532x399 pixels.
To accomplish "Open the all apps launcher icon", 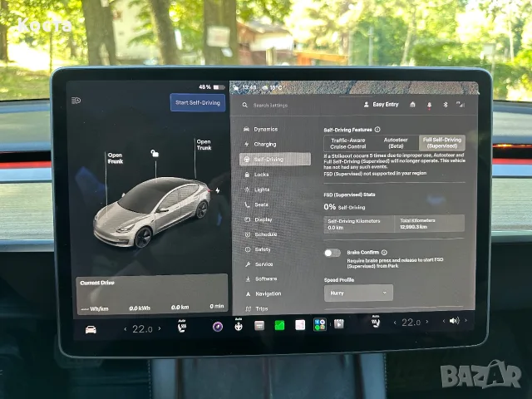I will (319, 324).
